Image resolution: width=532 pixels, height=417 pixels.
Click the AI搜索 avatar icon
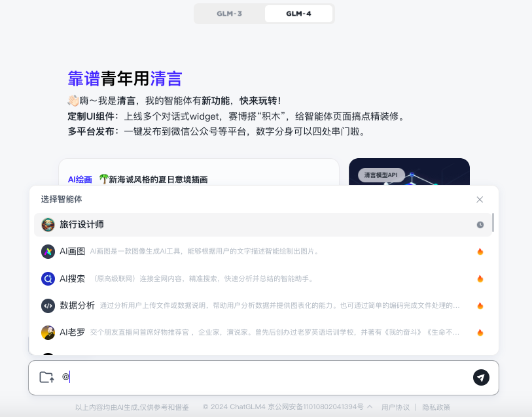coord(48,278)
